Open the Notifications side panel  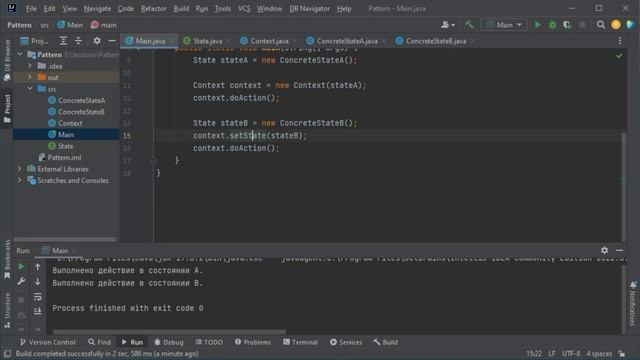633,304
